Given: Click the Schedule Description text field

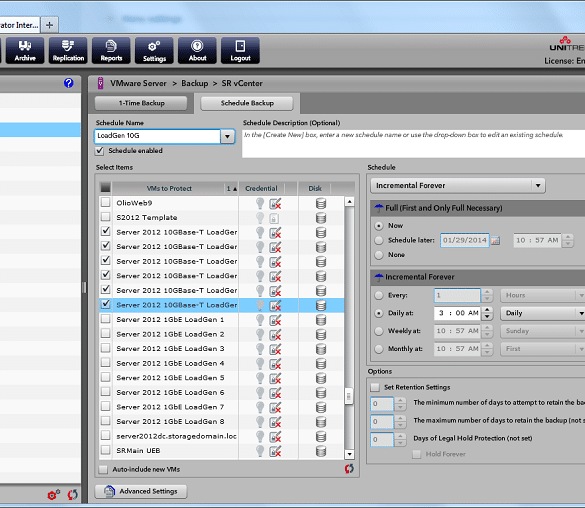Looking at the screenshot, I should pyautogui.click(x=413, y=144).
